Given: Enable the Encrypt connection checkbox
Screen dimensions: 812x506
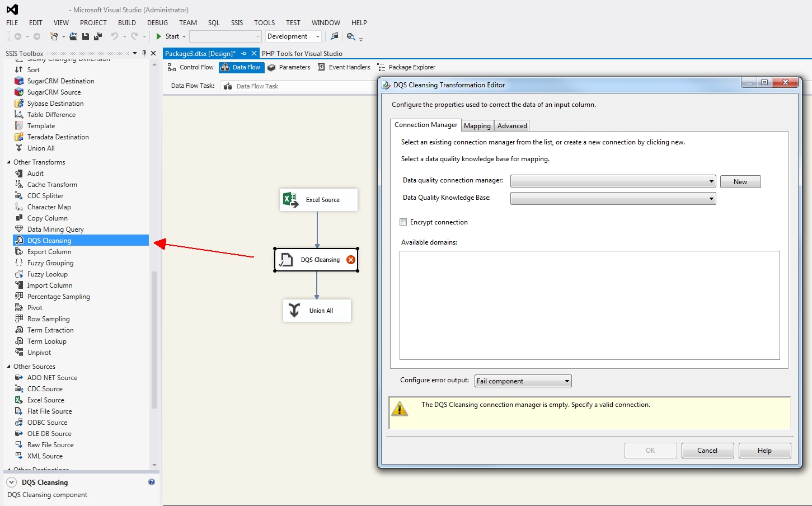Looking at the screenshot, I should pyautogui.click(x=403, y=222).
